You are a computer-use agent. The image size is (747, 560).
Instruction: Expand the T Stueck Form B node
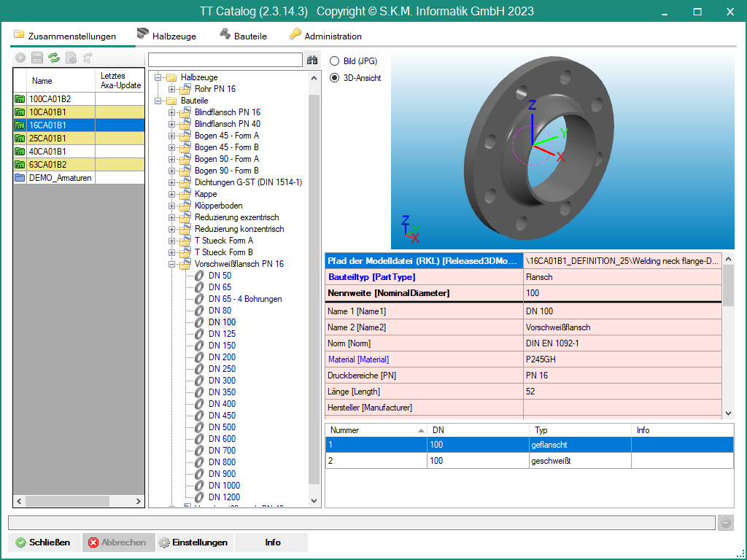(x=172, y=252)
